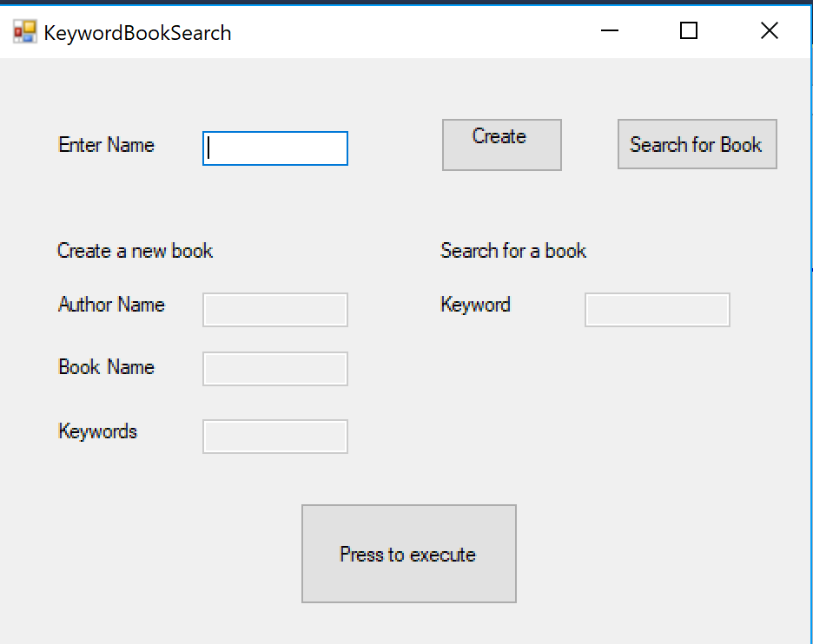The width and height of the screenshot is (813, 644).
Task: Click the Keyword field under Search for a book
Action: (657, 310)
